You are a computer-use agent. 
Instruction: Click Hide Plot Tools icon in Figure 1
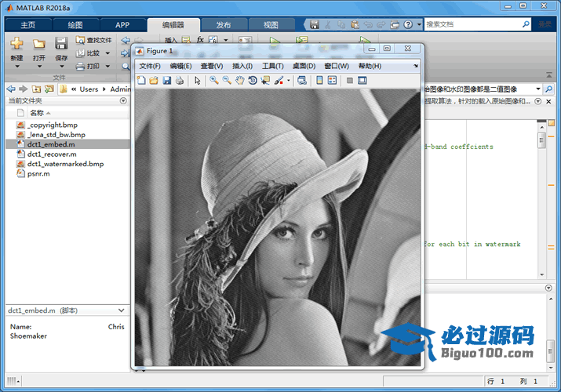point(350,81)
